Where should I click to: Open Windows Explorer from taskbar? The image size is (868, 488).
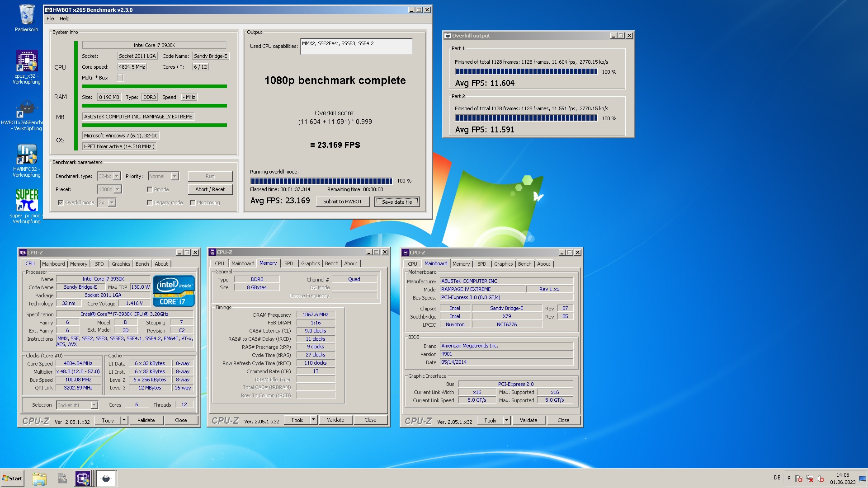(x=39, y=479)
